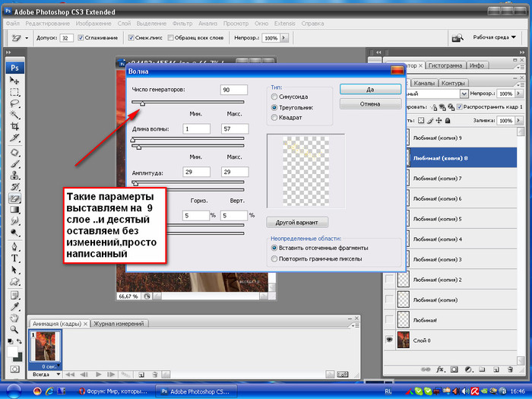This screenshot has height=399, width=532.
Task: Select the Brush tool
Action: point(14,164)
